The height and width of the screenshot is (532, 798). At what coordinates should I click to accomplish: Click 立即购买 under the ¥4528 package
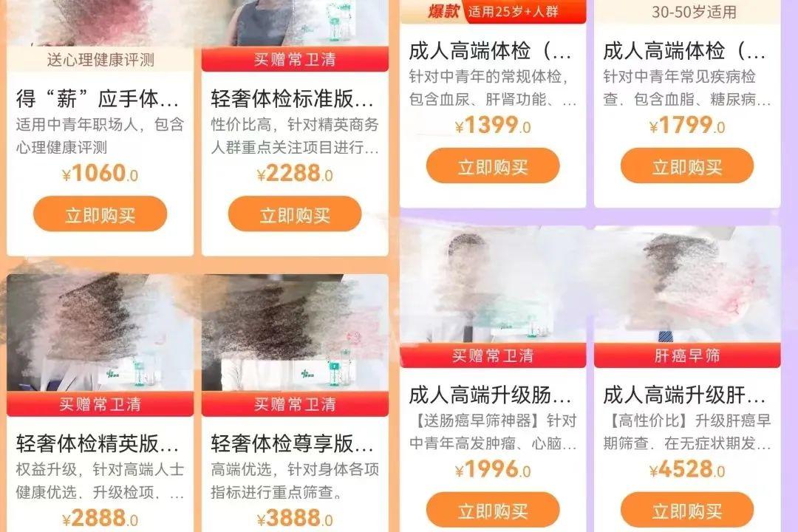click(687, 510)
